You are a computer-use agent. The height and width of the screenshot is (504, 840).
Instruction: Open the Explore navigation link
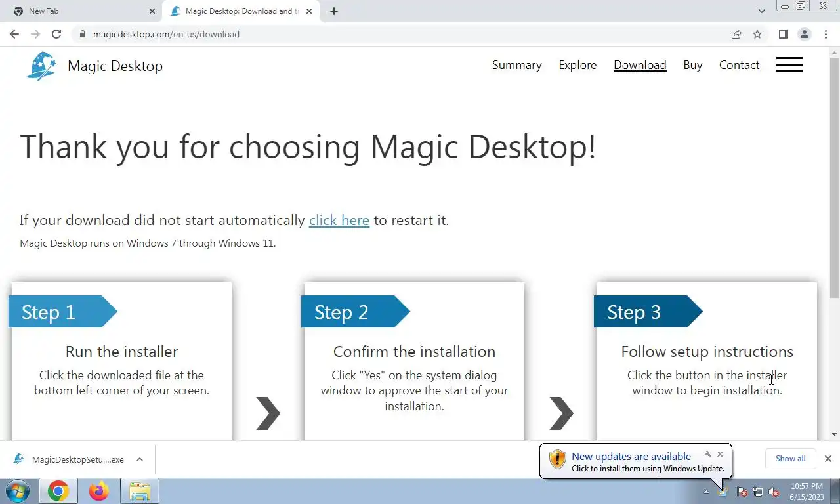pyautogui.click(x=577, y=65)
